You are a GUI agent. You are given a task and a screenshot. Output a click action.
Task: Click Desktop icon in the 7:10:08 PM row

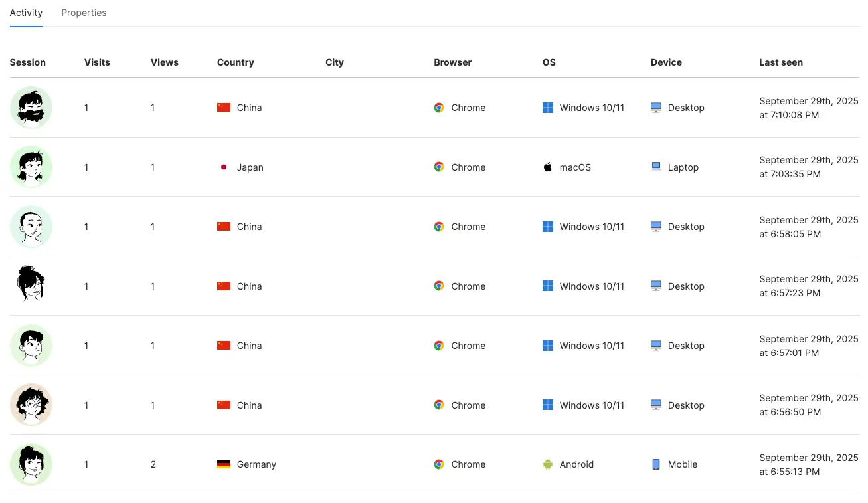pyautogui.click(x=656, y=108)
